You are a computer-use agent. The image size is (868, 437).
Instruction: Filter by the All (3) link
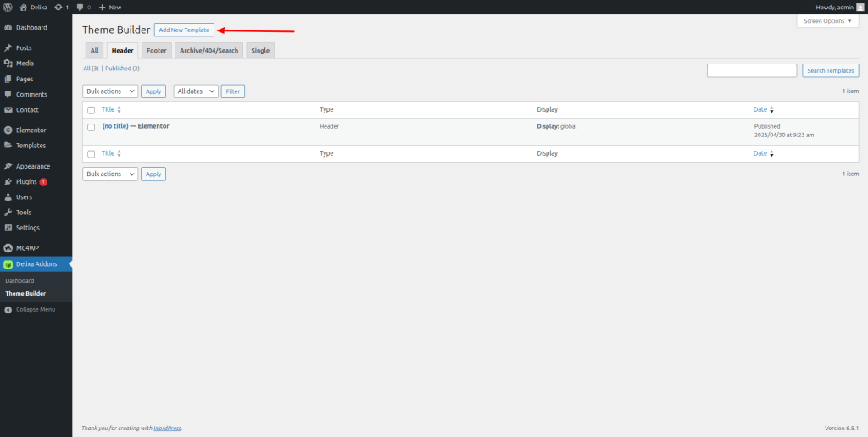click(91, 69)
